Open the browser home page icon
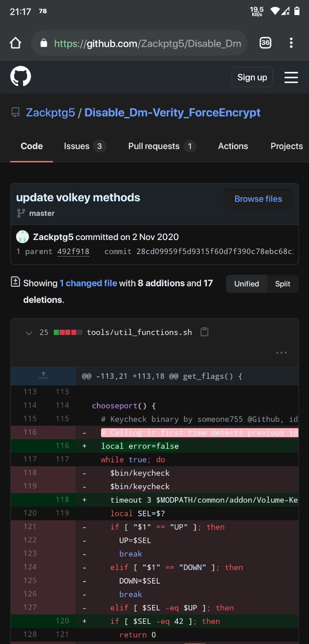The height and width of the screenshot is (644, 309). tap(16, 43)
